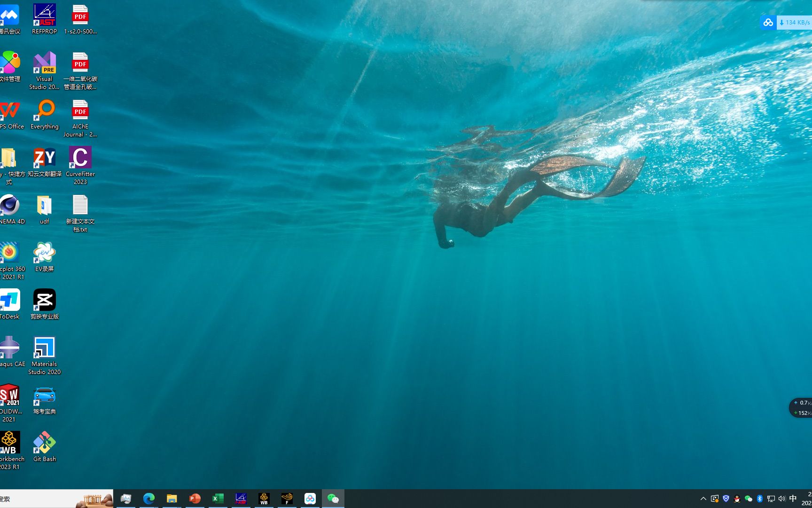Open the blue shield security tray icon
The width and height of the screenshot is (812, 508).
pos(726,499)
